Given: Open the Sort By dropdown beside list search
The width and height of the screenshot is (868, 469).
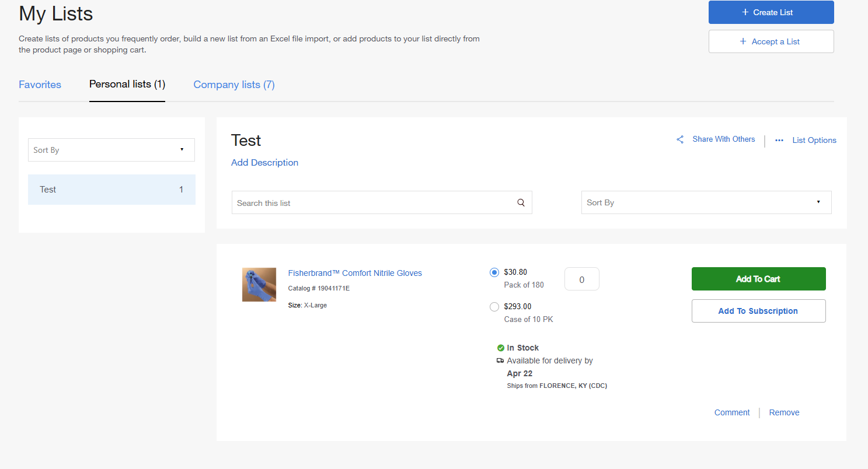Looking at the screenshot, I should click(x=706, y=202).
